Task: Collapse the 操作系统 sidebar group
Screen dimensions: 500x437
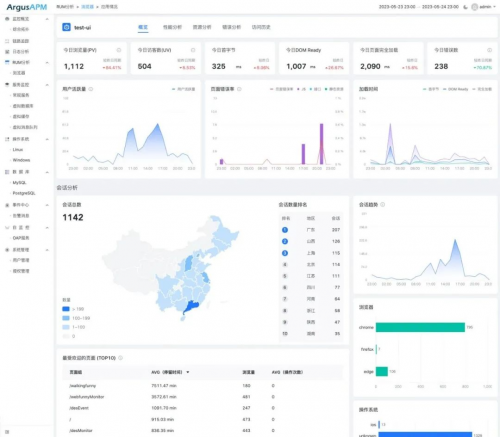Action: click(47, 139)
